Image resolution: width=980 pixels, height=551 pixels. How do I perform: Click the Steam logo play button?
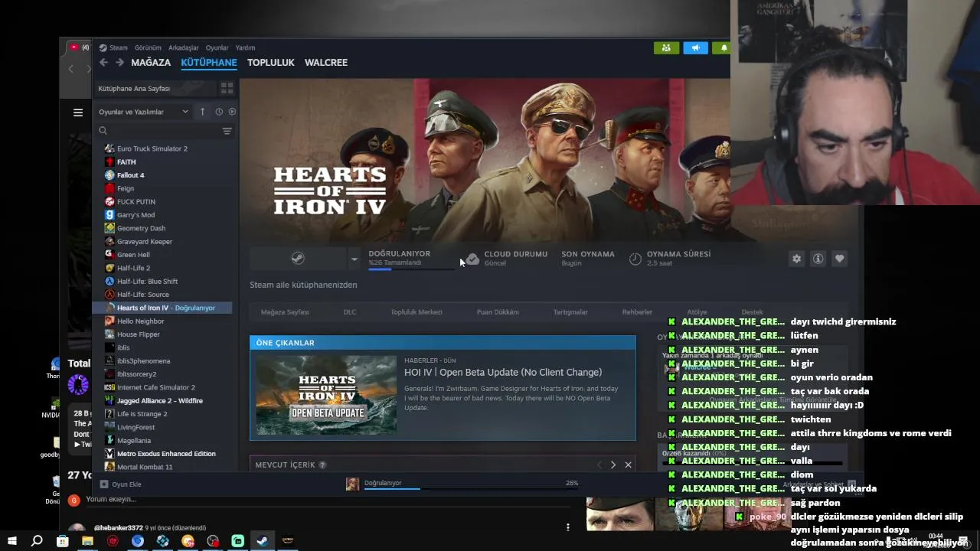[298, 259]
